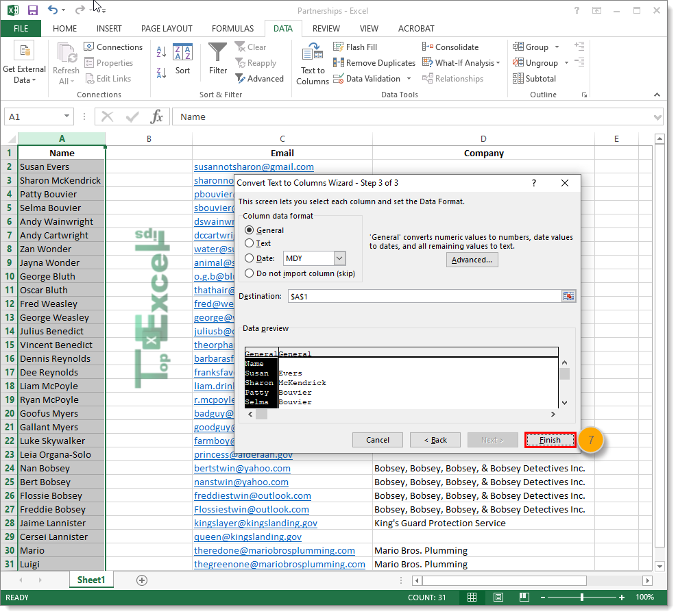Viewport: 678px width, 616px height.
Task: Open Advanced import settings
Action: pos(472,260)
